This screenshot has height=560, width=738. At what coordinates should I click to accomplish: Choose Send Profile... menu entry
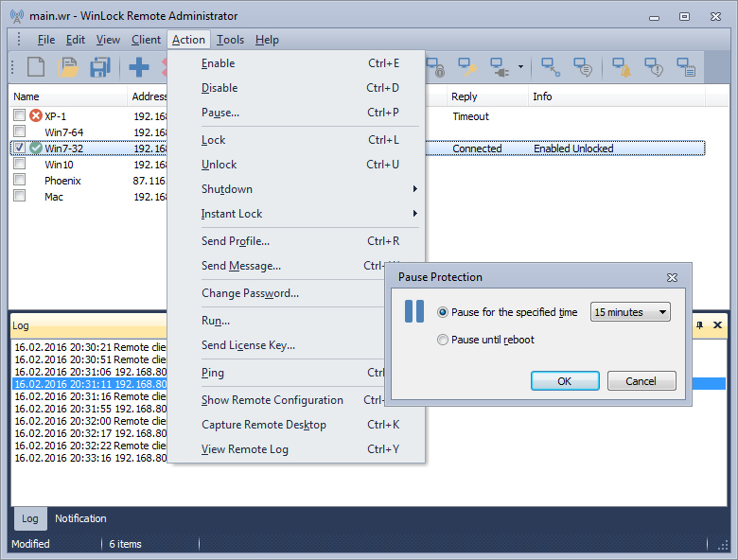pyautogui.click(x=296, y=241)
